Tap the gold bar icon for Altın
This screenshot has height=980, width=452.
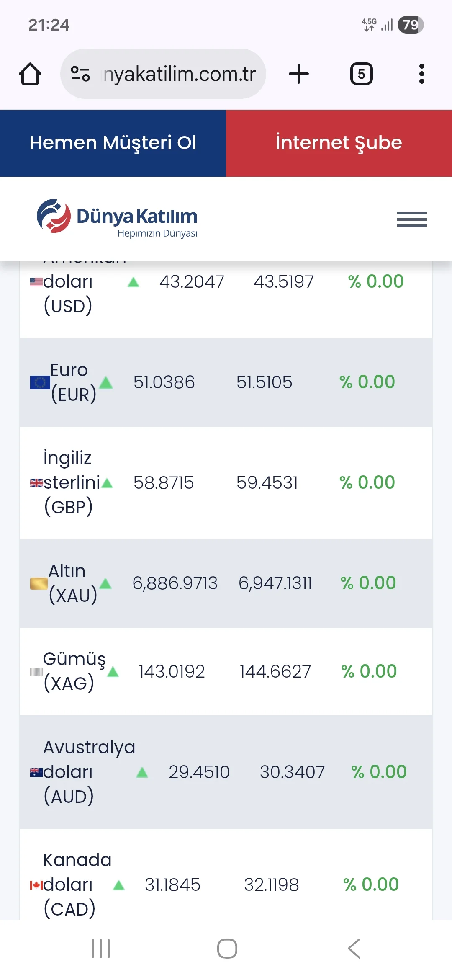tap(39, 583)
